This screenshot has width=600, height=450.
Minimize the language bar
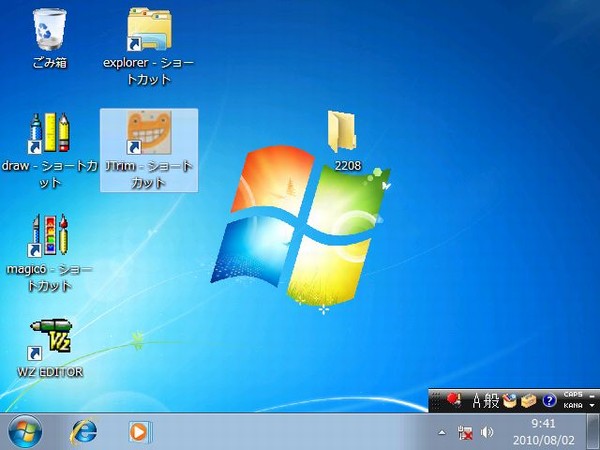pos(592,396)
